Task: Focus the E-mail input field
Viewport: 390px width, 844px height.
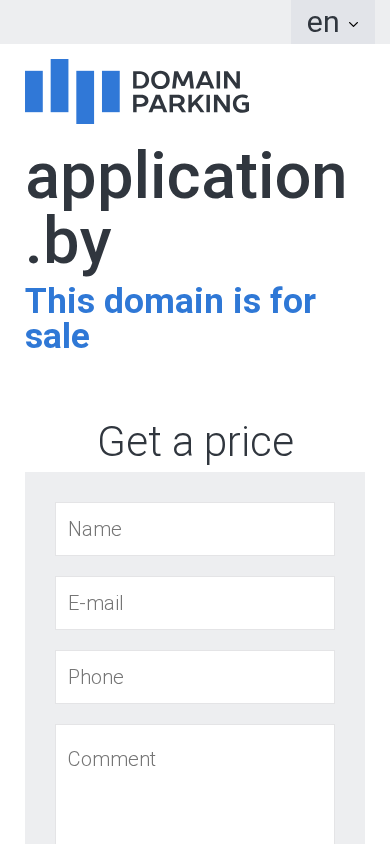Action: tap(195, 603)
